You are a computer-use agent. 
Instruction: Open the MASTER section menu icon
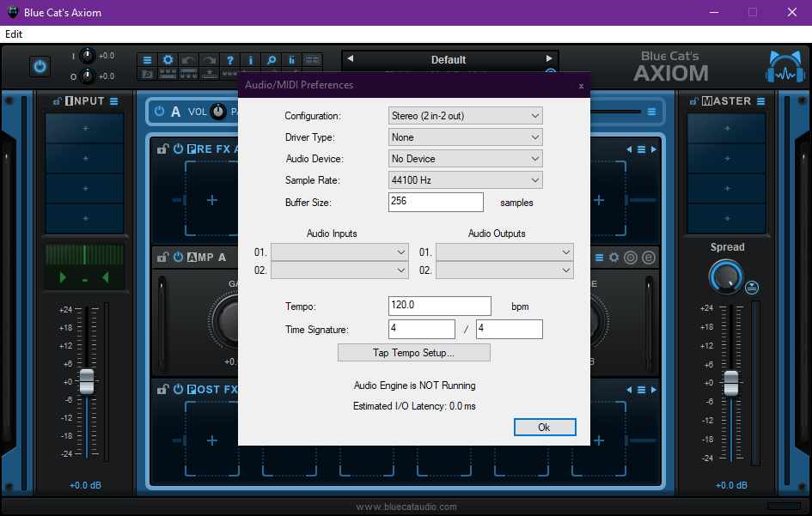click(760, 101)
